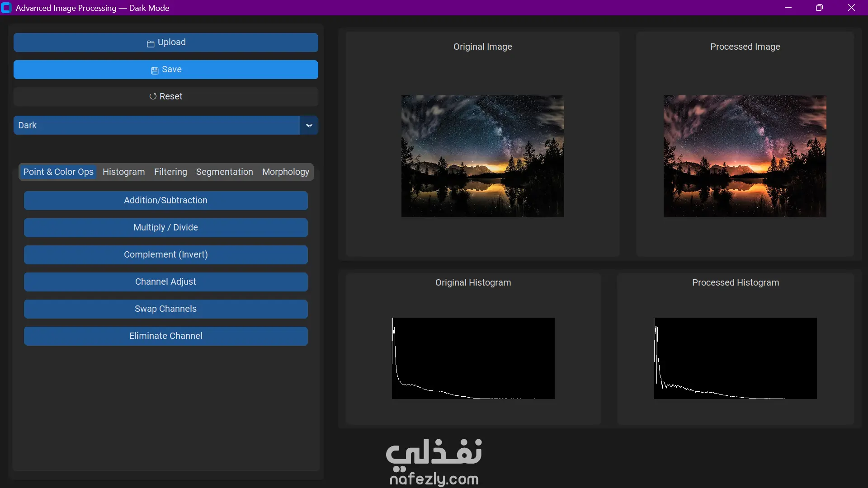Go to the Morphology tab
The width and height of the screenshot is (868, 488).
[x=285, y=172]
